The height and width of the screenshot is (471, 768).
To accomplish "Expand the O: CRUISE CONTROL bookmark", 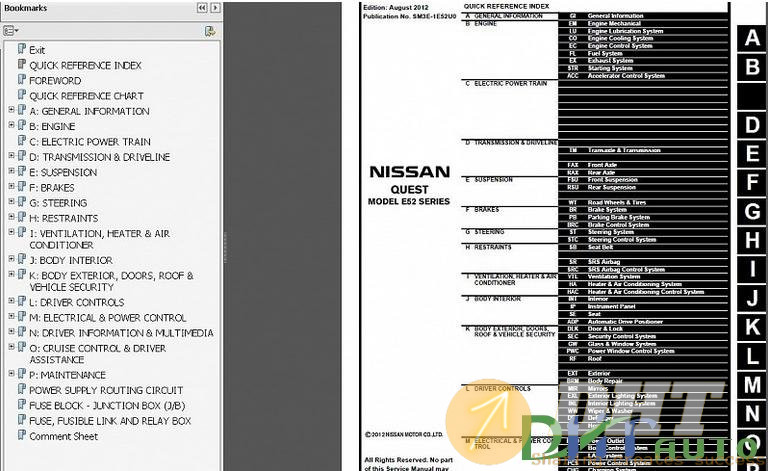I will (11, 347).
